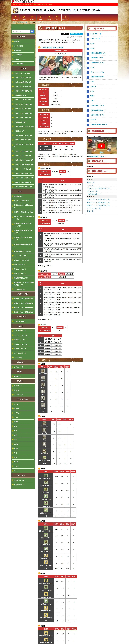This screenshot has width=129, height=644.
Task: Open popular page 【剃刀飛燕】ツバキ
Action: click(96, 58)
